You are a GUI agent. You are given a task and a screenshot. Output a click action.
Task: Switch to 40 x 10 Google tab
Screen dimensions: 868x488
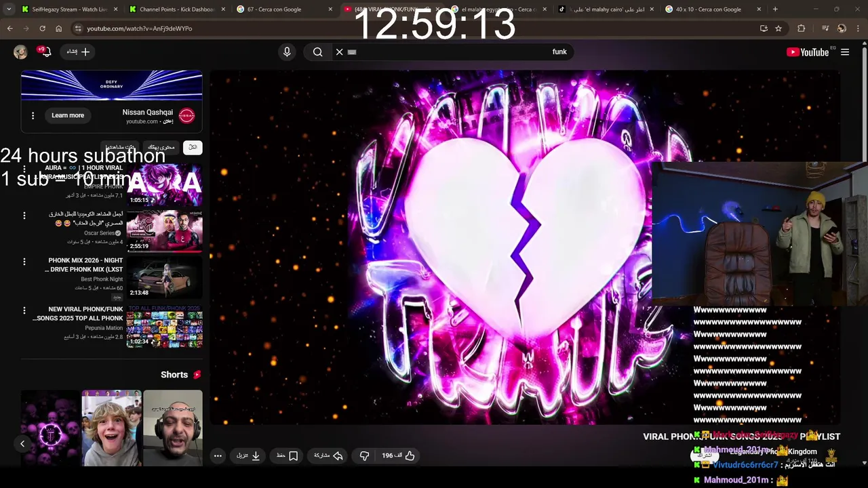pyautogui.click(x=712, y=9)
